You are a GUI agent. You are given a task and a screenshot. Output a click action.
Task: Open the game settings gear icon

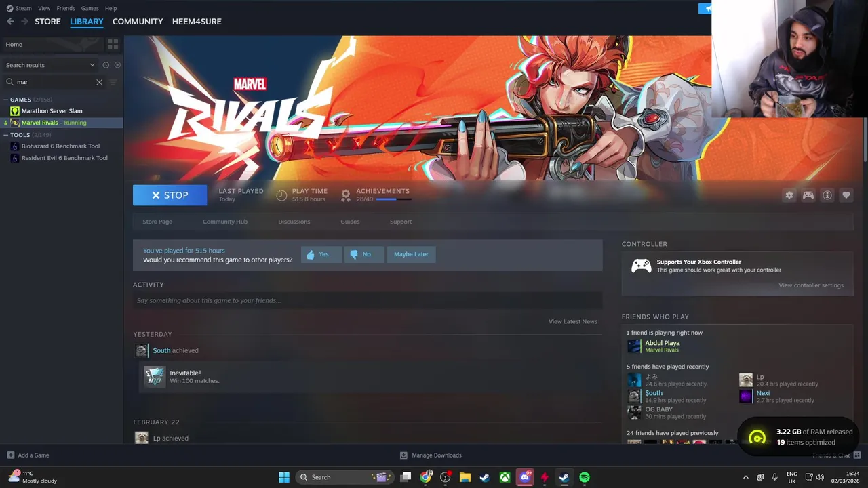(789, 195)
